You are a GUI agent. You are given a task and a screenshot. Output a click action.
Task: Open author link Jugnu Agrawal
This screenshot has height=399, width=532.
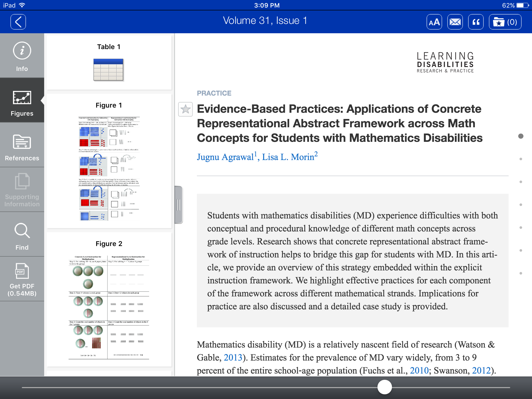tap(225, 157)
